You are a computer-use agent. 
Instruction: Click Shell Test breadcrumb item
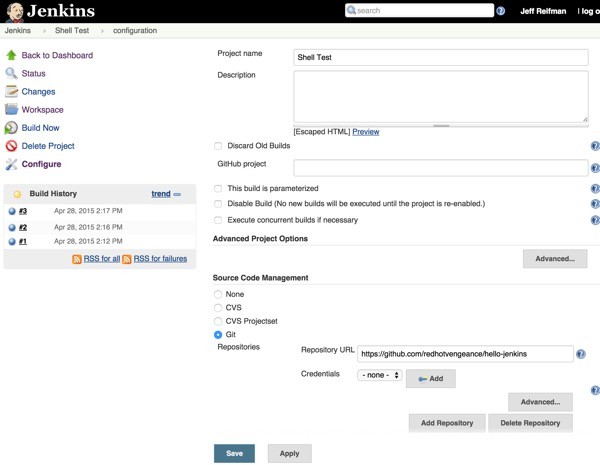tap(72, 31)
